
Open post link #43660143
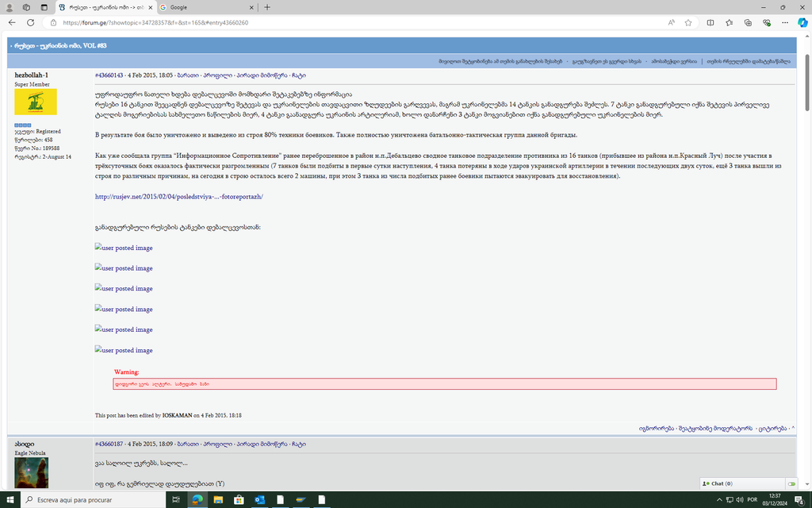109,75
